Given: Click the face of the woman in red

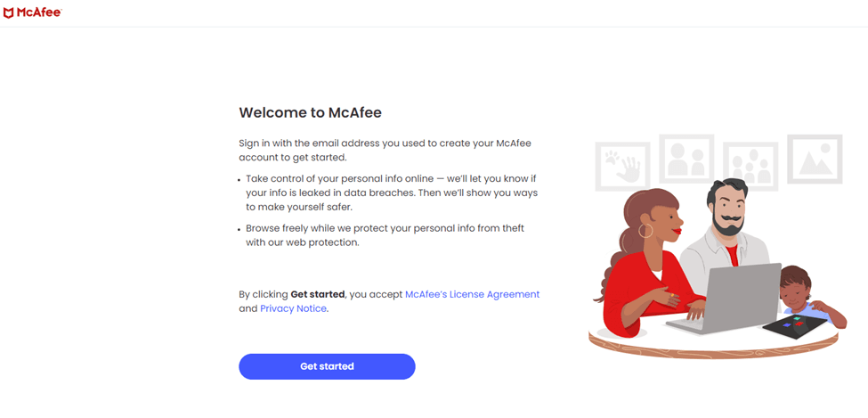Looking at the screenshot, I should [663, 218].
